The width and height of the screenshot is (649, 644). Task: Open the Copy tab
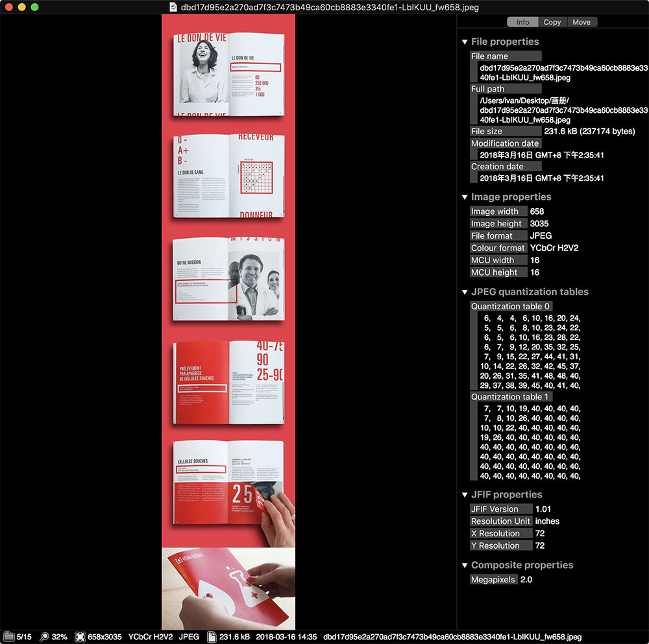tap(552, 22)
